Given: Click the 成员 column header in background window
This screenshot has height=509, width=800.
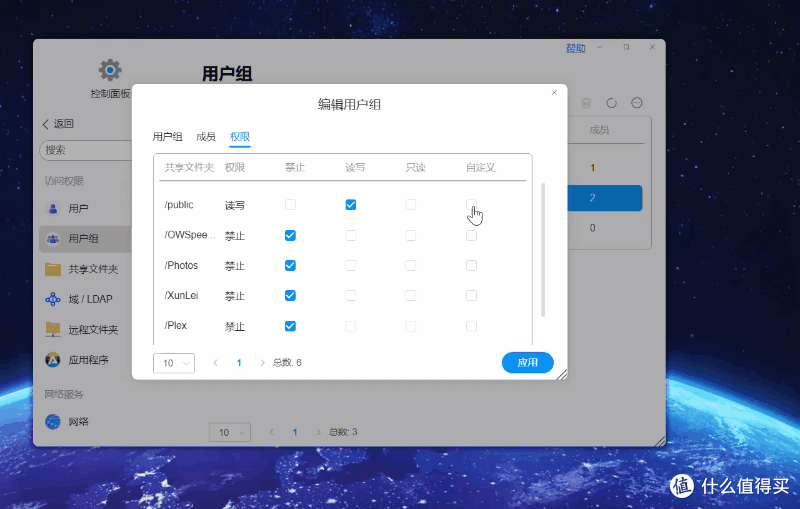Looking at the screenshot, I should pos(599,130).
